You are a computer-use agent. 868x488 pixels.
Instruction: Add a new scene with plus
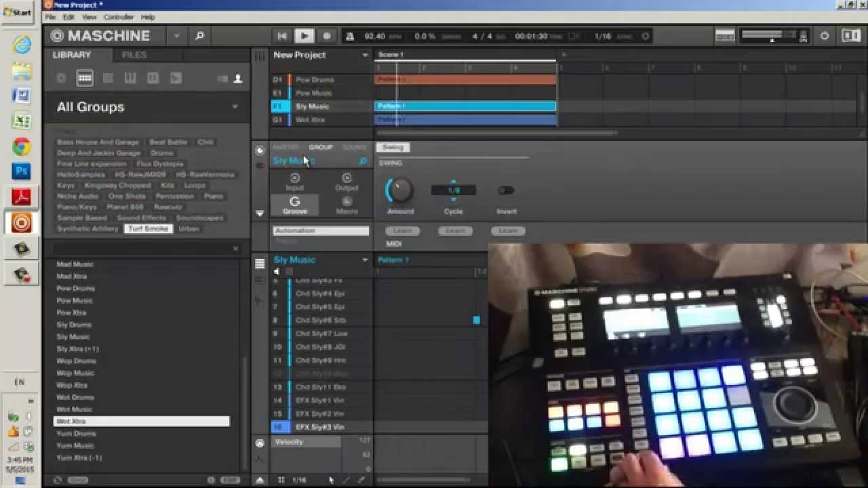pos(563,55)
